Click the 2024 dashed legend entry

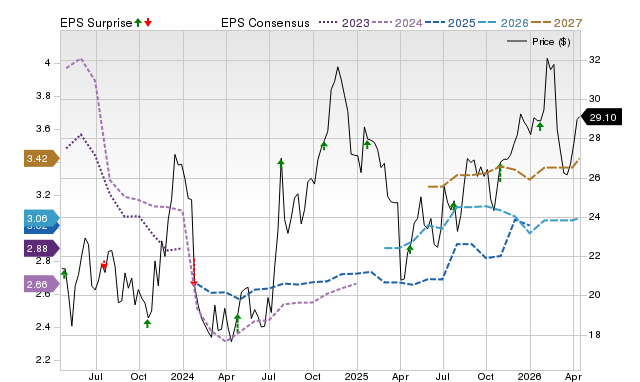397,23
